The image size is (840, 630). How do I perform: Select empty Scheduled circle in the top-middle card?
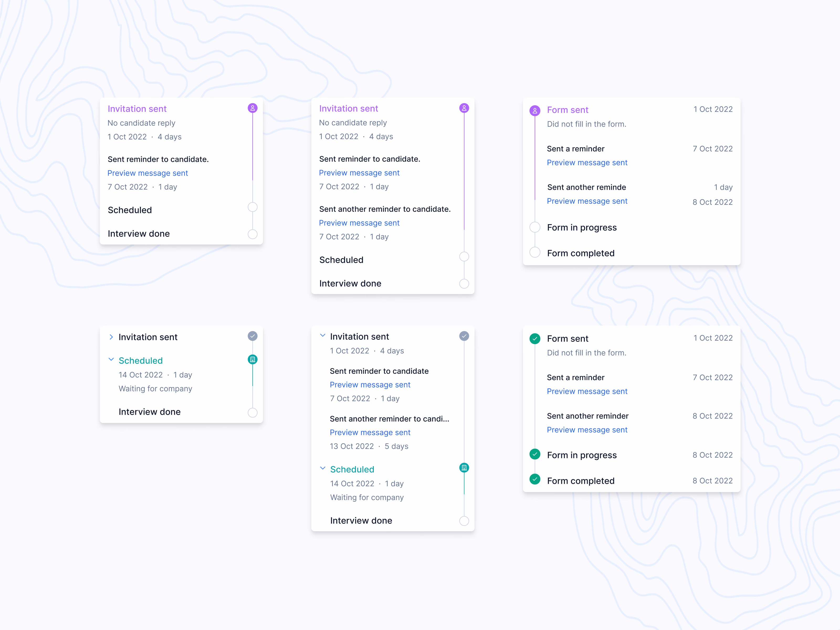(x=464, y=257)
